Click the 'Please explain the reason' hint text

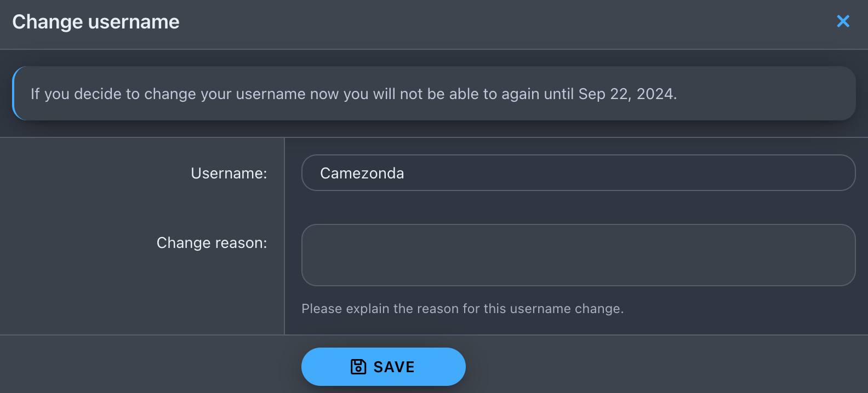point(462,309)
